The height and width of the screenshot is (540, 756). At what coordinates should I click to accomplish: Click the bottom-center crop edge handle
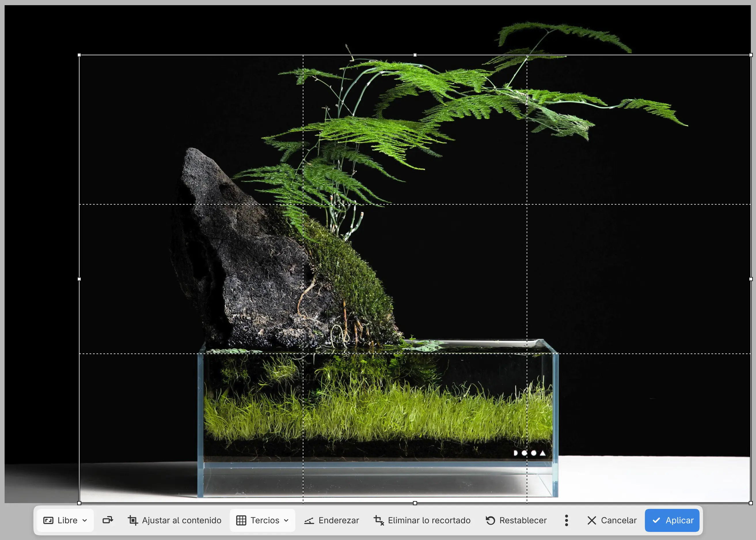[415, 503]
